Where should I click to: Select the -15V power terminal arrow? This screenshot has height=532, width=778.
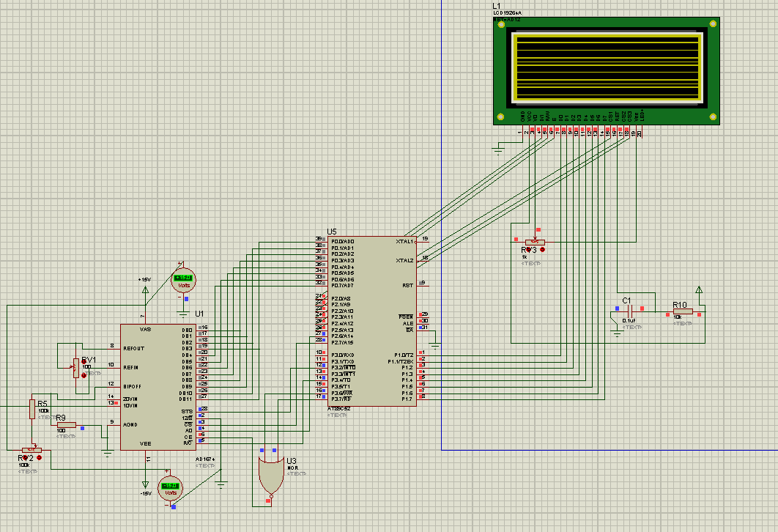(145, 484)
